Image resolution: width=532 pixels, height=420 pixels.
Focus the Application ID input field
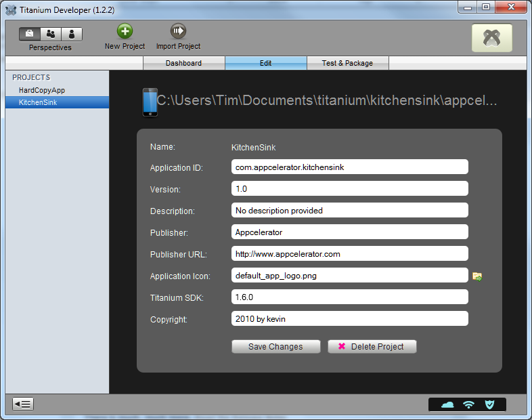(350, 167)
